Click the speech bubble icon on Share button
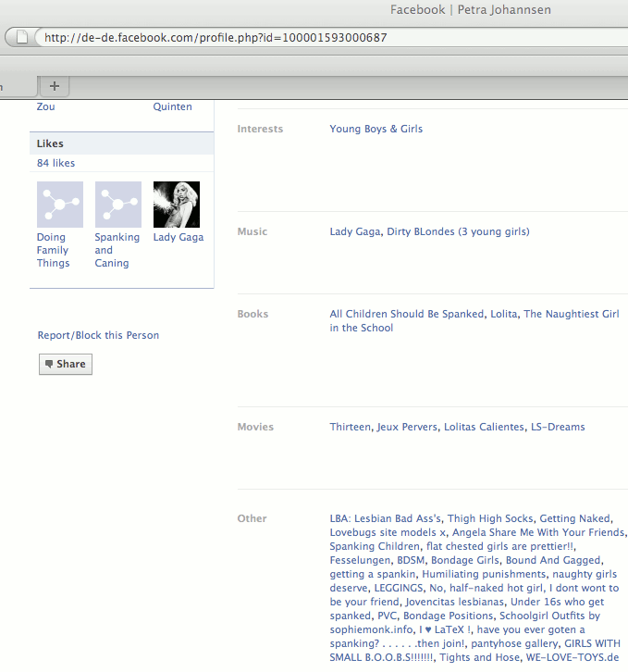 [x=49, y=364]
